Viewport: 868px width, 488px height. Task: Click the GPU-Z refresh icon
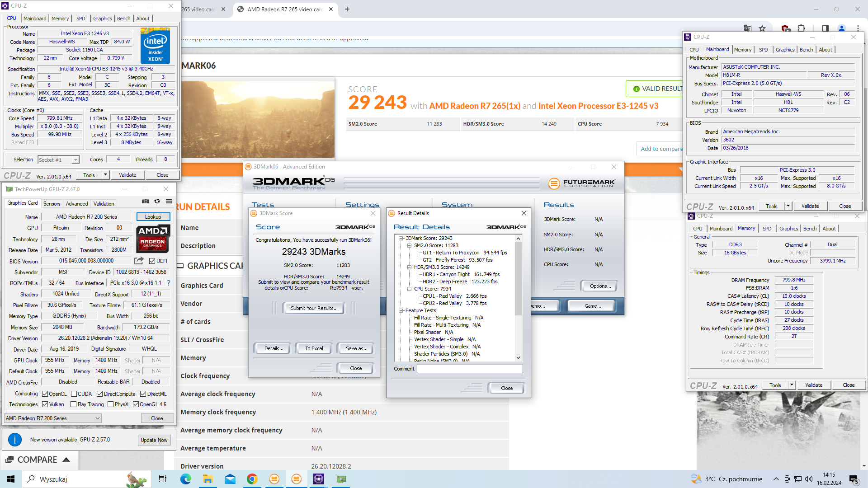coord(157,202)
